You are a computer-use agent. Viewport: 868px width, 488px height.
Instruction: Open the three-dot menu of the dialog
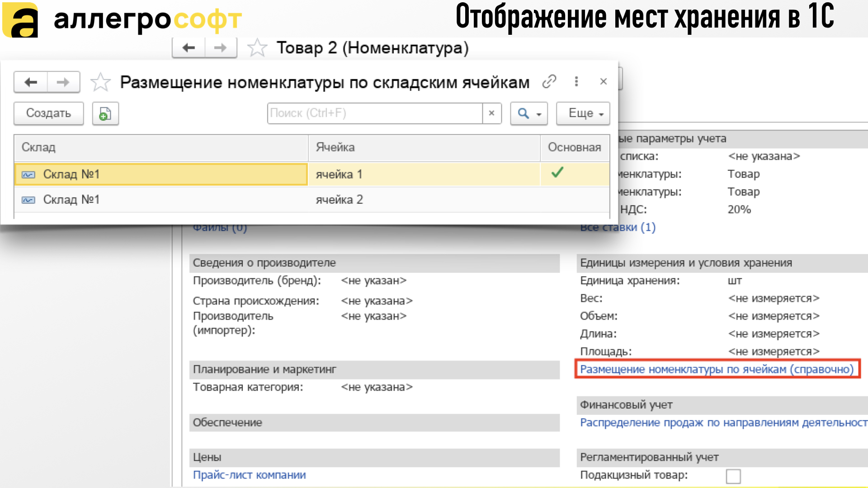point(576,82)
